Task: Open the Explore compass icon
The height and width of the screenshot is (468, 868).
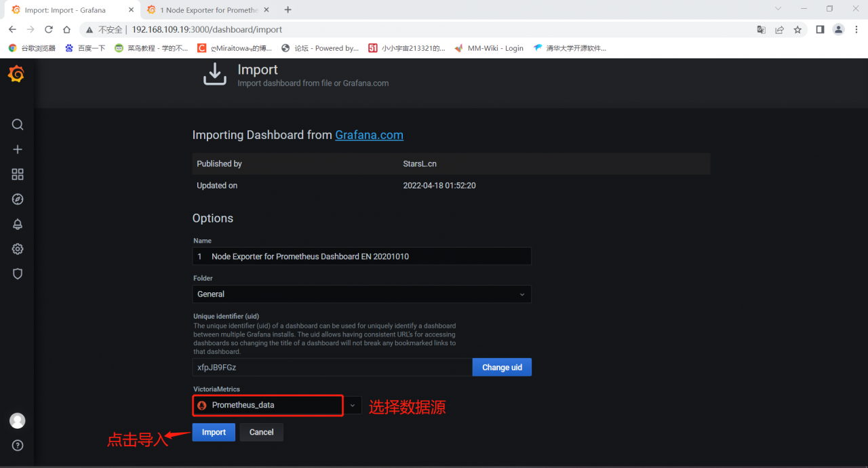Action: [18, 199]
